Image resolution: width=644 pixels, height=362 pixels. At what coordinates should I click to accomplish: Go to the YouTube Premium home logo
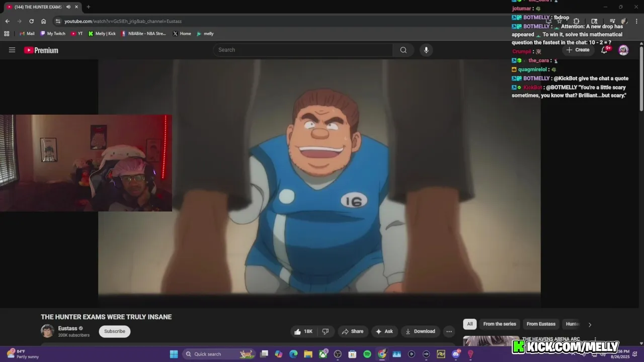[x=41, y=50]
